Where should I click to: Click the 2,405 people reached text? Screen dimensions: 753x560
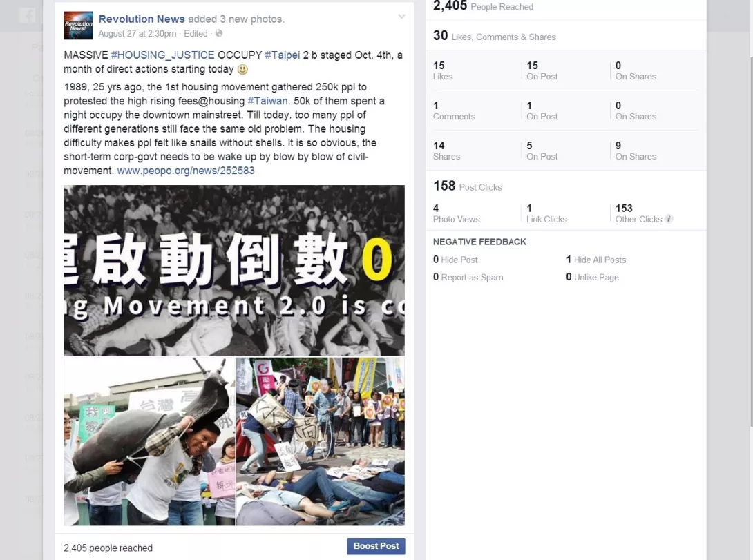tap(108, 548)
